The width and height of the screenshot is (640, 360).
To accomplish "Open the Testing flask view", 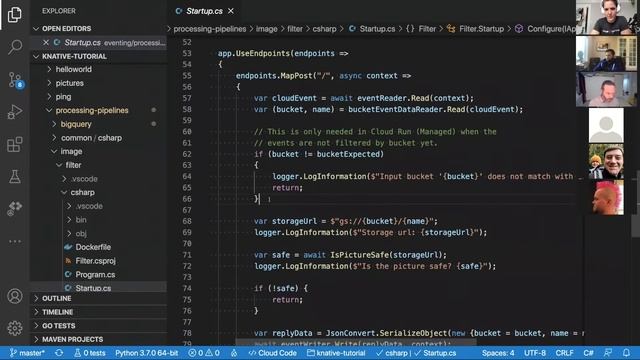I will pos(15,176).
